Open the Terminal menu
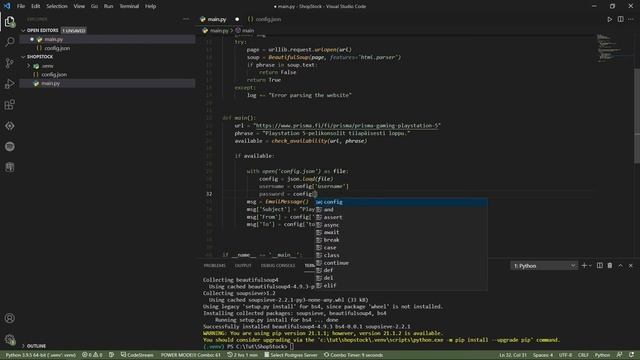The width and height of the screenshot is (640, 360). [x=129, y=6]
